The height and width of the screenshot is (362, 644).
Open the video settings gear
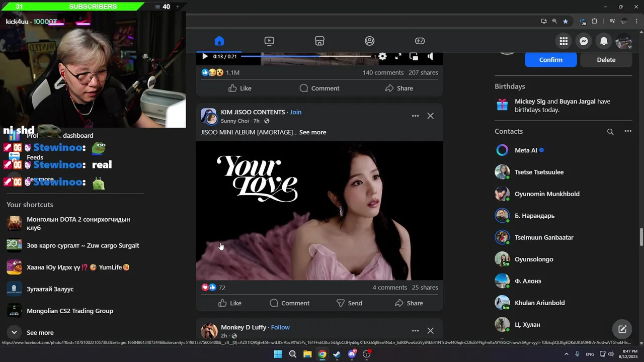[382, 56]
